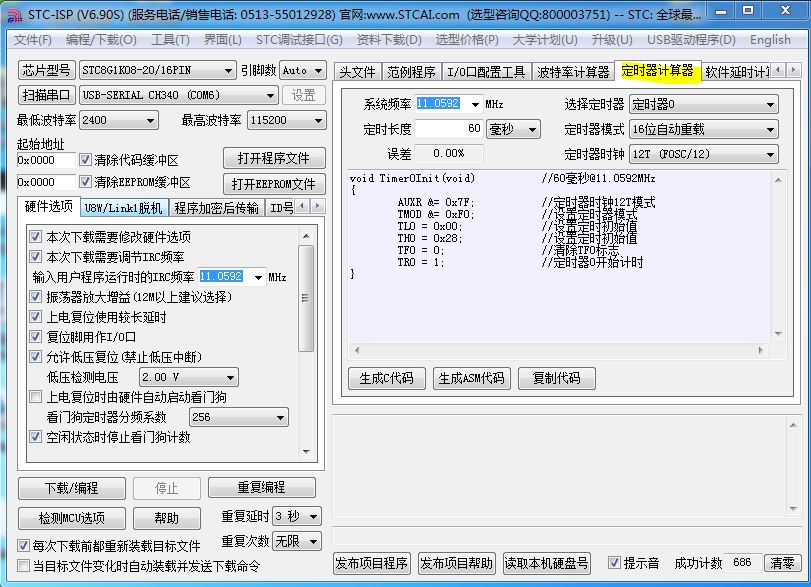811x587 pixels.
Task: Click up arrow of code area scrollbar
Action: click(x=778, y=180)
